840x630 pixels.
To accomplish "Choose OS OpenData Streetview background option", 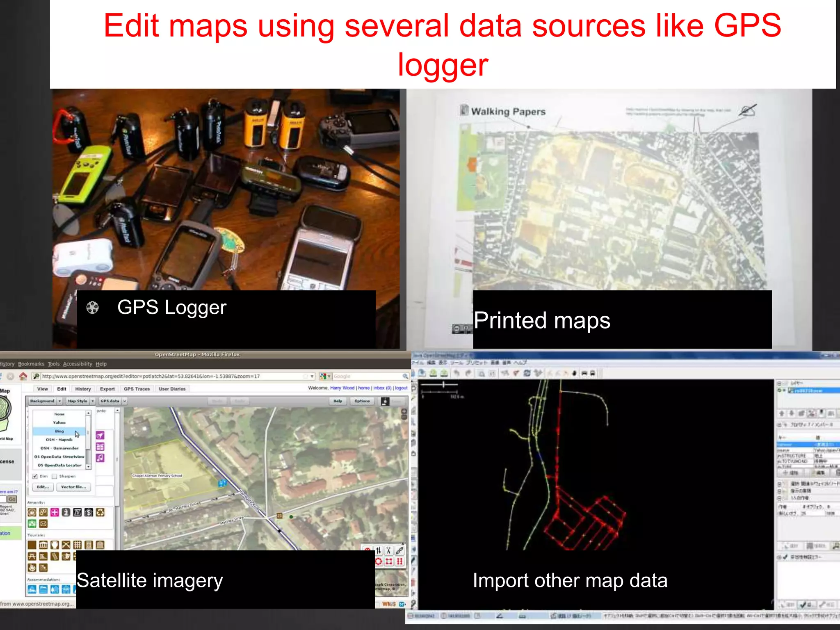I will click(59, 457).
